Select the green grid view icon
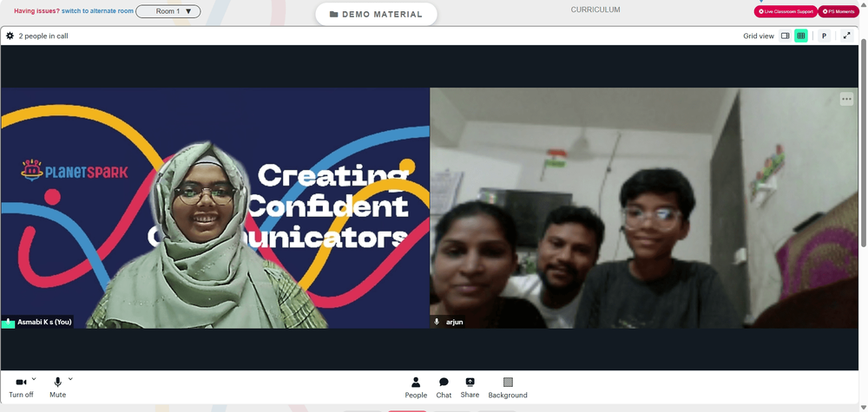This screenshot has width=868, height=412. point(800,36)
